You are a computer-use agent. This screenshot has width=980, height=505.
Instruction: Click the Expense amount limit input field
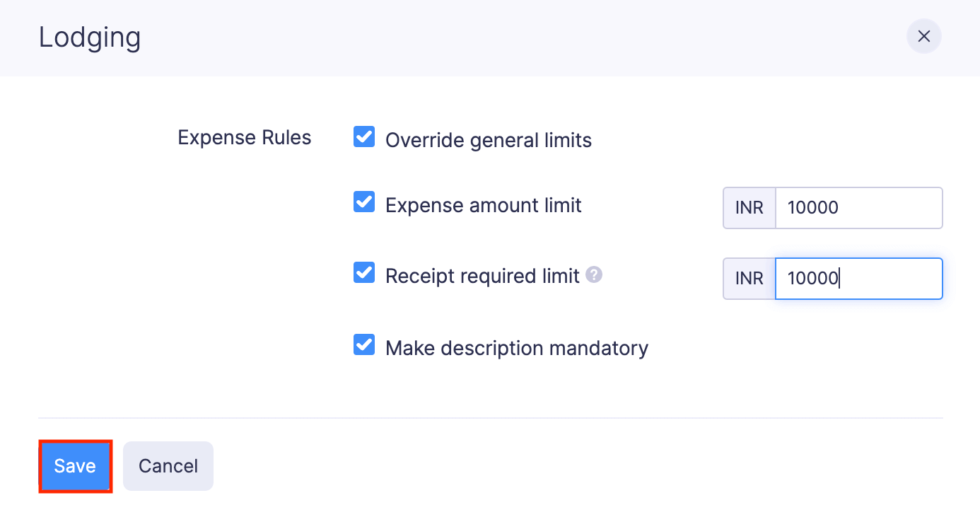(858, 207)
